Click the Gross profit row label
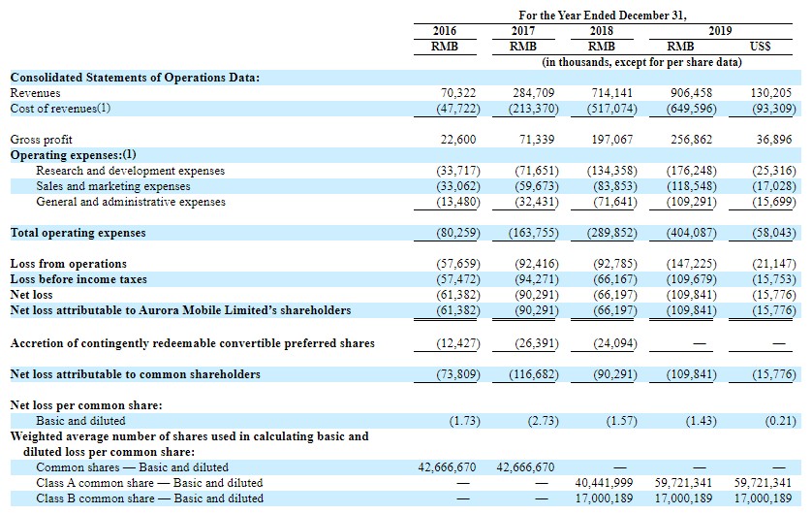Image resolution: width=812 pixels, height=514 pixels. point(41,140)
